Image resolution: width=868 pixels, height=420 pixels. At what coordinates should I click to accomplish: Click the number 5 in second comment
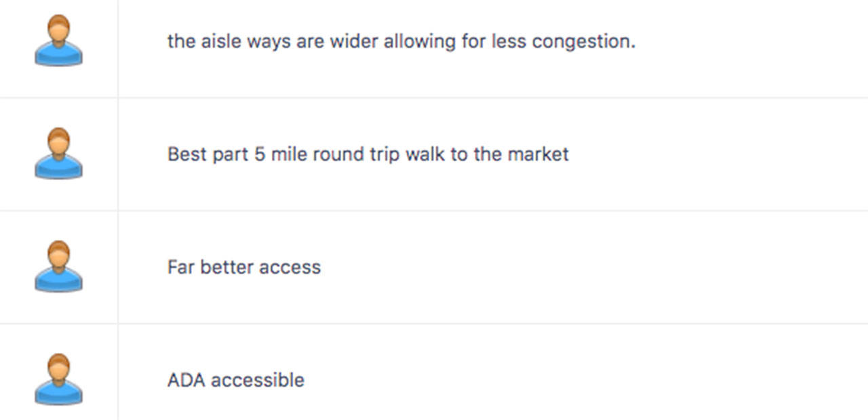tap(260, 154)
